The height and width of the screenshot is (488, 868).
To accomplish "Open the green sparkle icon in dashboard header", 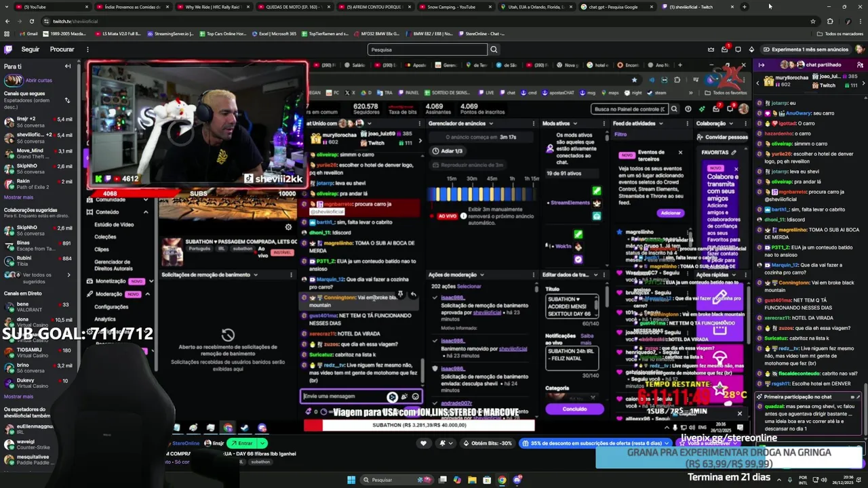I will point(702,109).
